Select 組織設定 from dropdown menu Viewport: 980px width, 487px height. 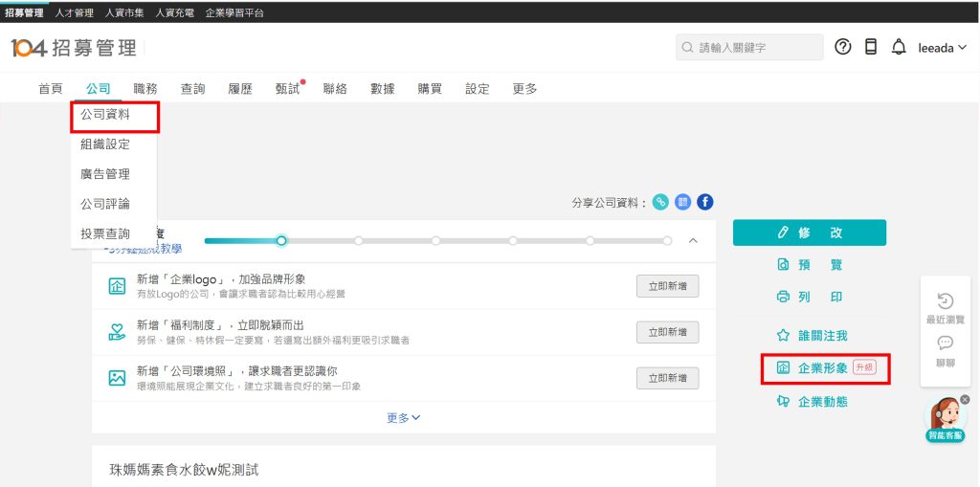point(105,144)
